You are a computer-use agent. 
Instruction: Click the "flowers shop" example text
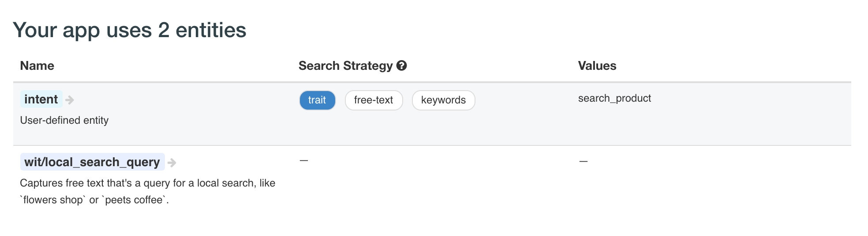(x=52, y=200)
